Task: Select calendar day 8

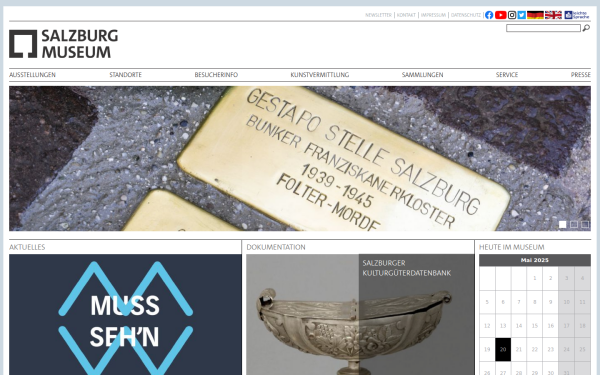Action: coord(535,302)
